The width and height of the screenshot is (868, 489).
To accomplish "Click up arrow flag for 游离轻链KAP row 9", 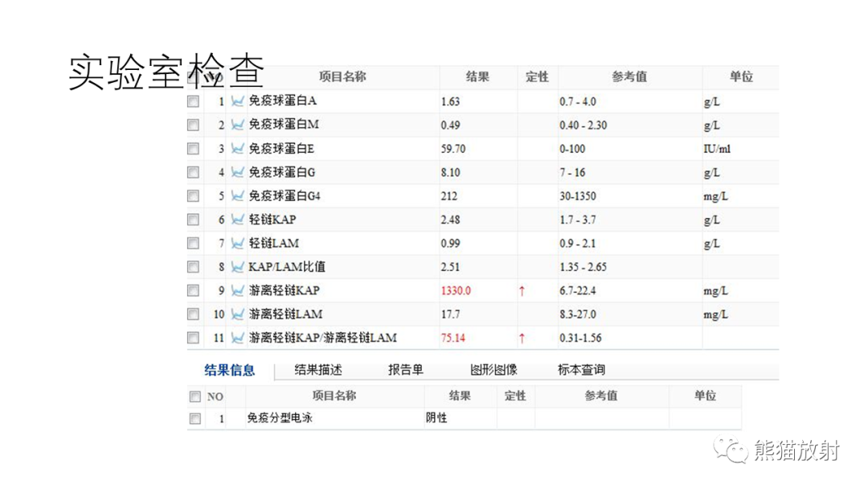I will [x=522, y=290].
